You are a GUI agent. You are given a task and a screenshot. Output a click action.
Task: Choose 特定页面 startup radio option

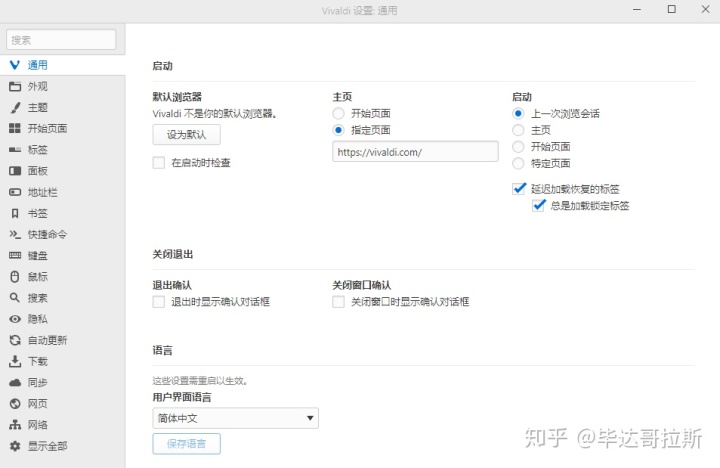[x=518, y=163]
